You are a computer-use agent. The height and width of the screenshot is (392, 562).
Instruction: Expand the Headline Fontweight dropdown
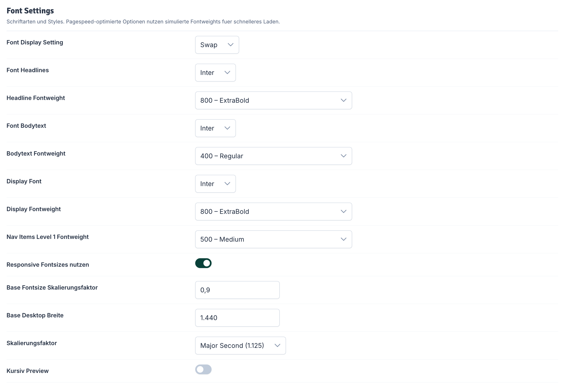[273, 101]
